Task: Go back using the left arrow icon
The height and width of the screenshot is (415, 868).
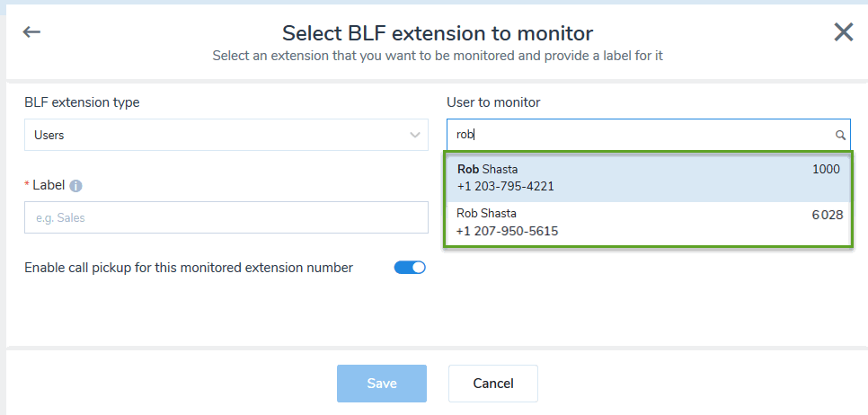Action: tap(31, 32)
